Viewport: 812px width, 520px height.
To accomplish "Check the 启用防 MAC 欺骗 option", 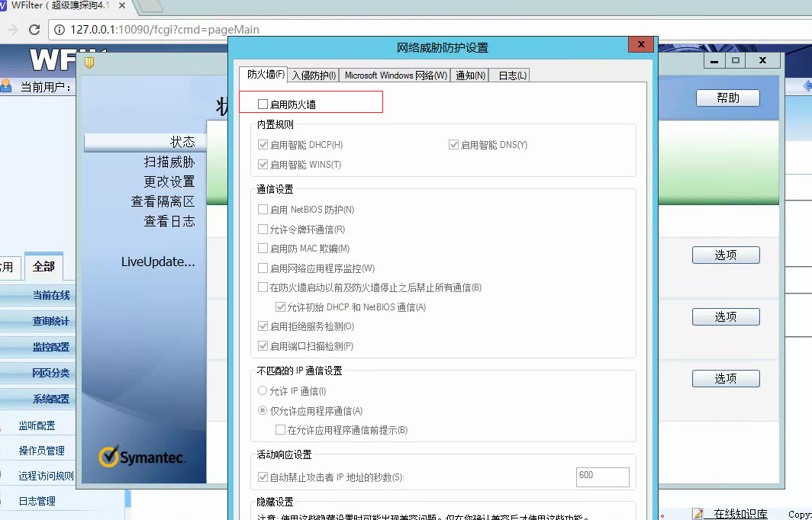I will click(x=263, y=249).
